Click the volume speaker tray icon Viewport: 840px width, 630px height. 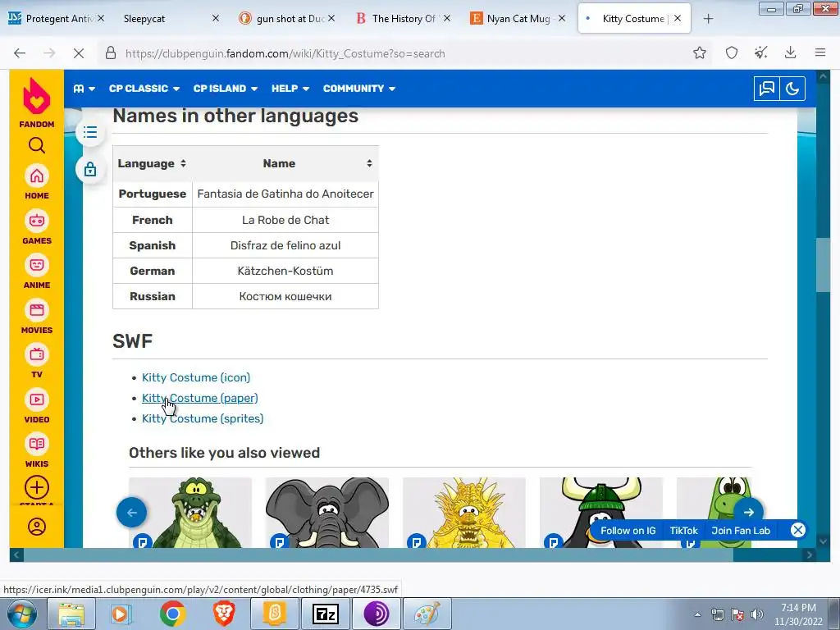756,614
